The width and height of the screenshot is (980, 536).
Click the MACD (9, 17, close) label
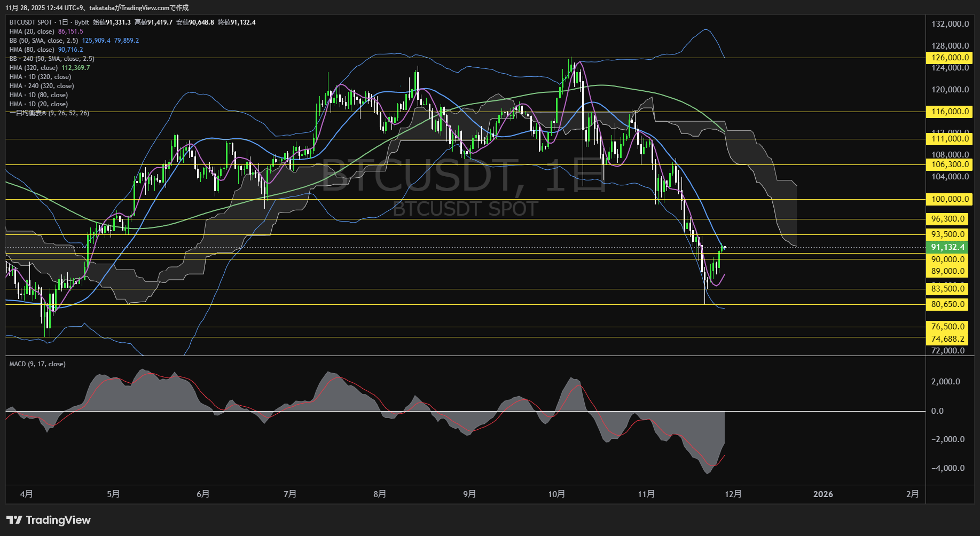pyautogui.click(x=37, y=364)
